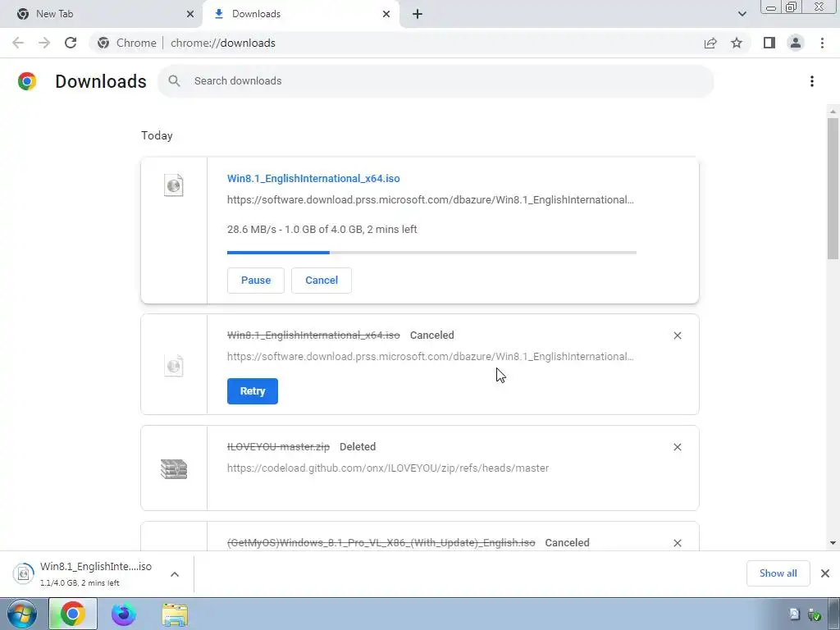Remove ILOVEYOU-master.zip entry from list

(x=677, y=447)
